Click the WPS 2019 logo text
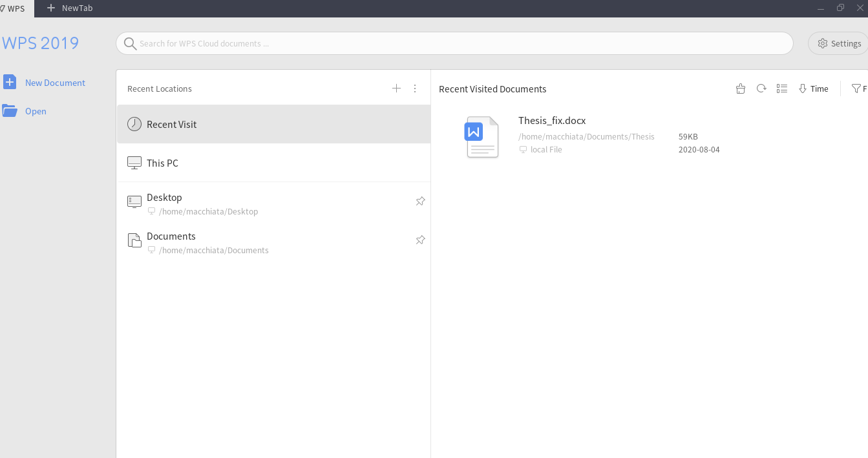 pos(40,43)
